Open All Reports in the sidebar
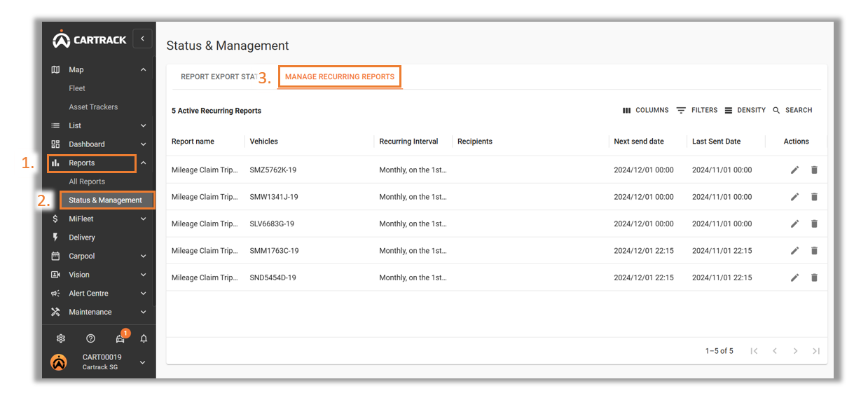Viewport: 868px width, 412px height. coord(87,181)
